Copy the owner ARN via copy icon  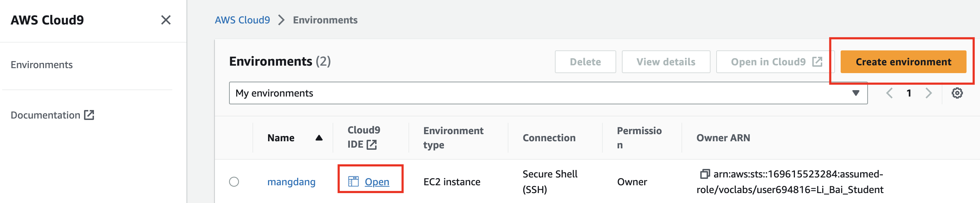pyautogui.click(x=705, y=174)
